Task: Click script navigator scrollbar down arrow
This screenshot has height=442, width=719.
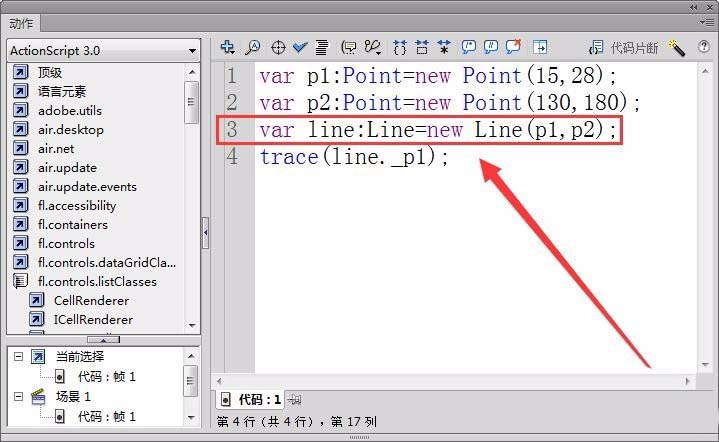Action: point(191,418)
